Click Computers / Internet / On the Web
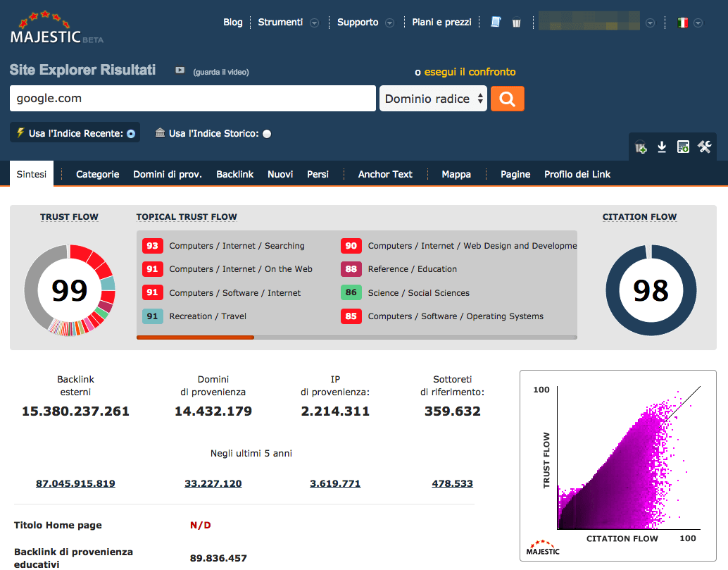Screen dimensions: 728x570 coord(241,269)
